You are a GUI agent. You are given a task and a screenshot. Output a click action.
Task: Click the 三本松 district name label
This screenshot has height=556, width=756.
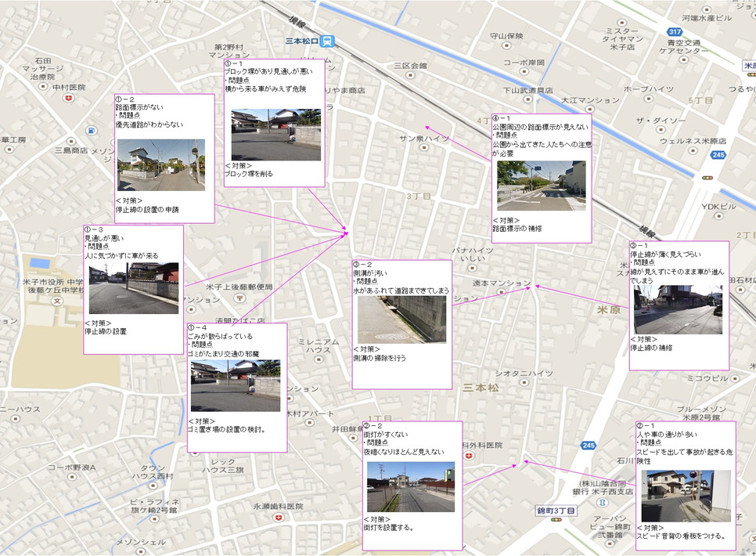coord(481,388)
